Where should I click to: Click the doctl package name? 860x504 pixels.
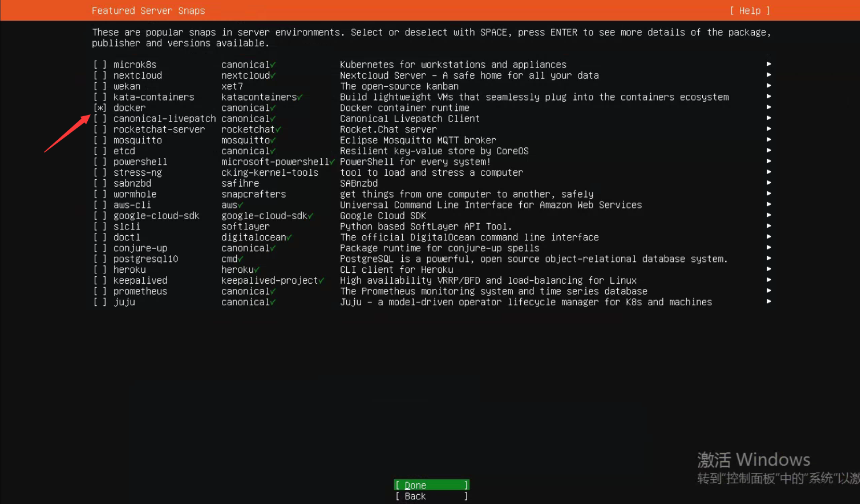[x=127, y=238]
